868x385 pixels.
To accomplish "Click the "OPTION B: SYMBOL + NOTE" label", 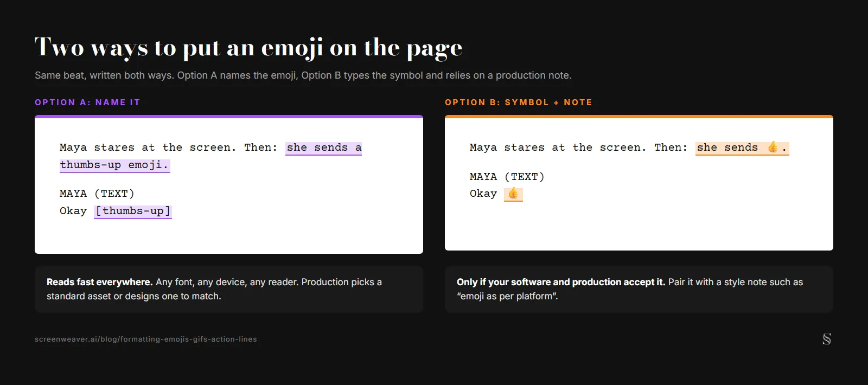I will tap(519, 102).
